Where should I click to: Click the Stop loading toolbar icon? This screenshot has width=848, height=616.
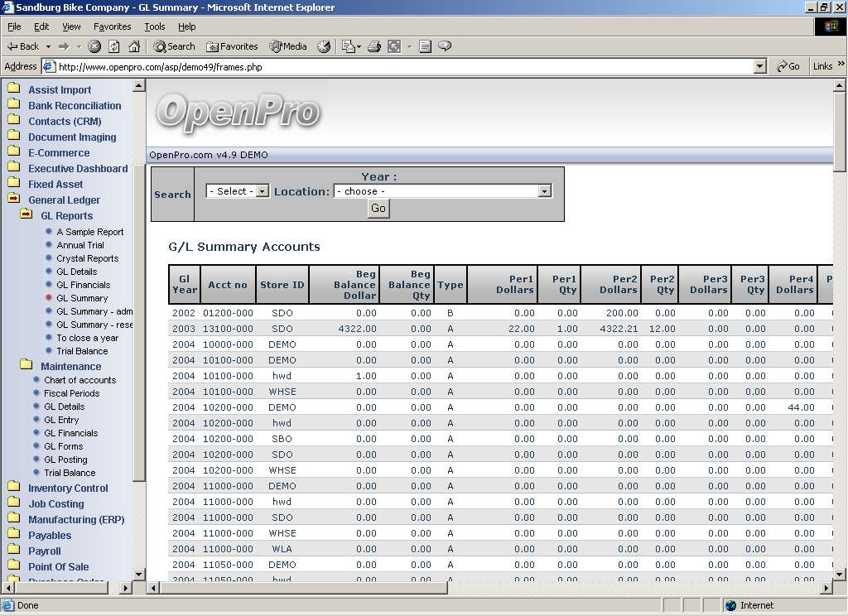(94, 46)
